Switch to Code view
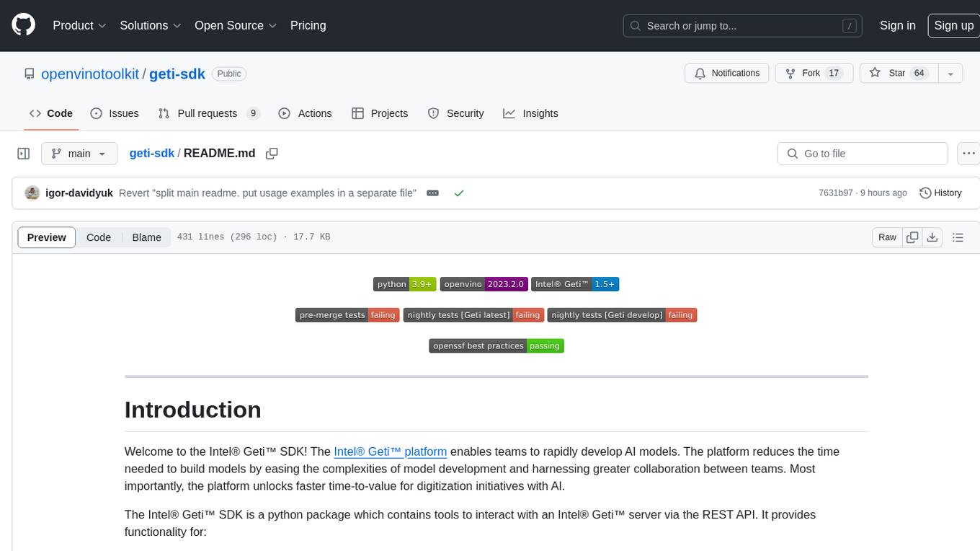Screen dimensions: 980x551 (99, 237)
